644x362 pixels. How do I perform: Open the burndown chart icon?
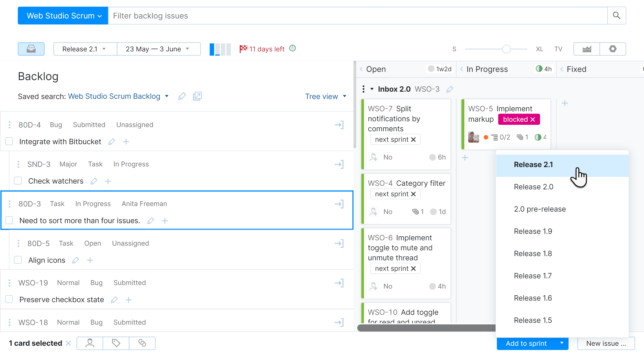point(587,49)
